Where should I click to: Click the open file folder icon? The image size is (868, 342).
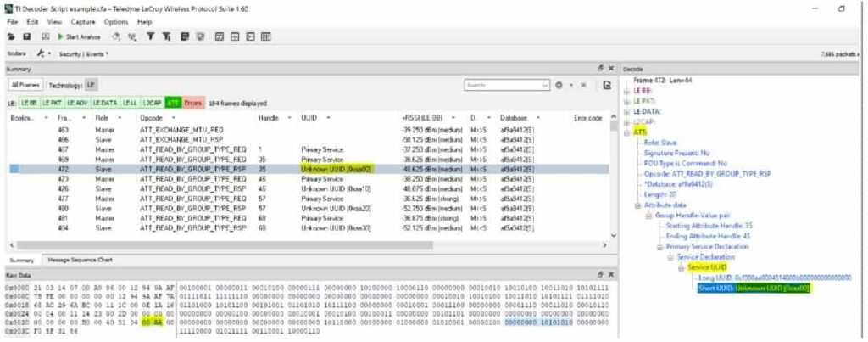pyautogui.click(x=12, y=36)
